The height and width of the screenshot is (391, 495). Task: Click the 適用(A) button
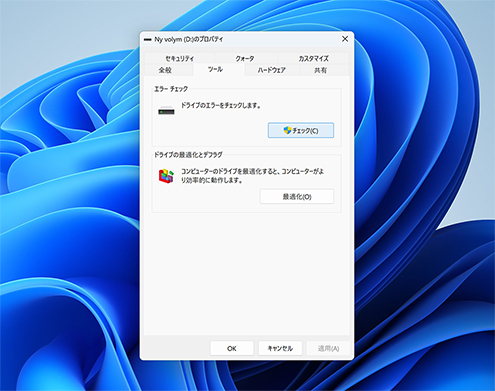click(328, 348)
